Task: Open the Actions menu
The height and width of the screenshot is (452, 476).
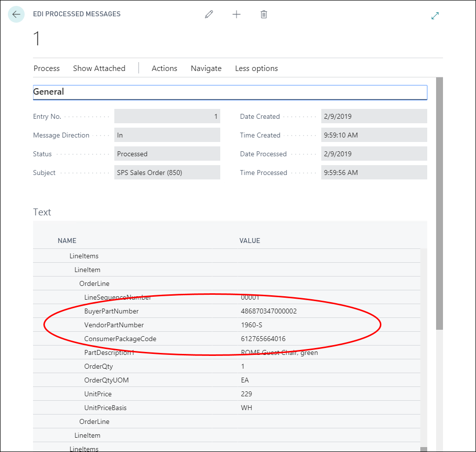Action: point(164,69)
